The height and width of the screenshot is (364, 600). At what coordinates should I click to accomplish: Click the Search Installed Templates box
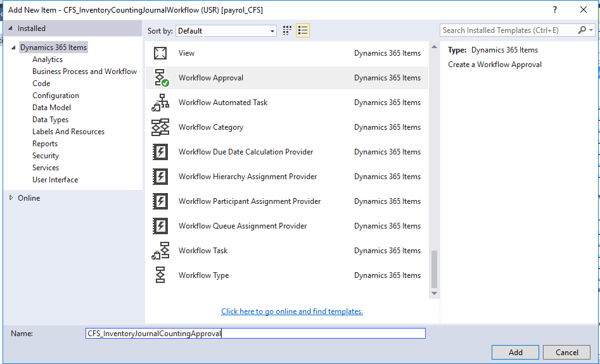[x=509, y=30]
